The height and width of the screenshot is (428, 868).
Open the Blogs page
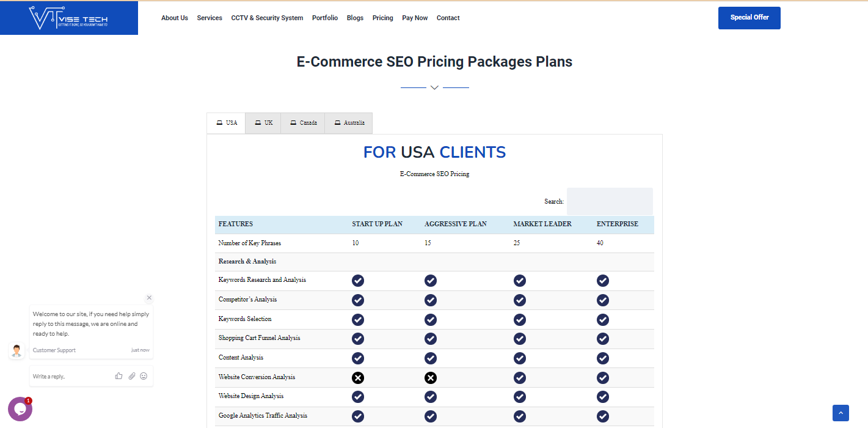(x=355, y=18)
